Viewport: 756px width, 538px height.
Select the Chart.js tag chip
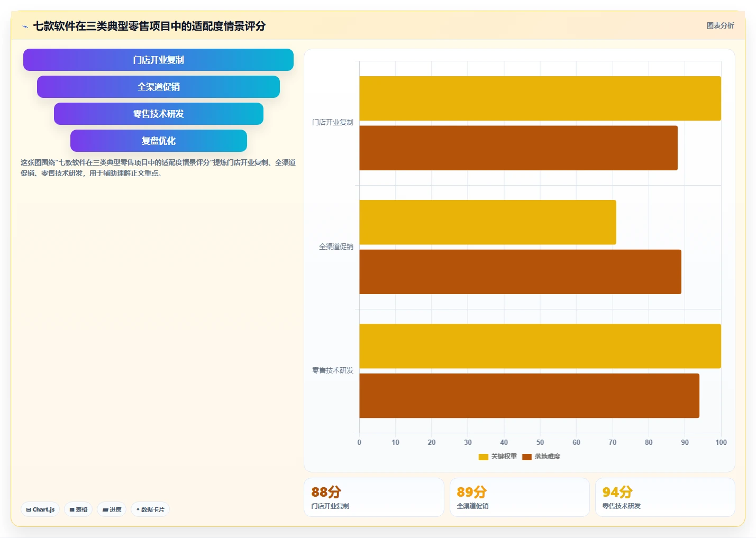(x=40, y=509)
